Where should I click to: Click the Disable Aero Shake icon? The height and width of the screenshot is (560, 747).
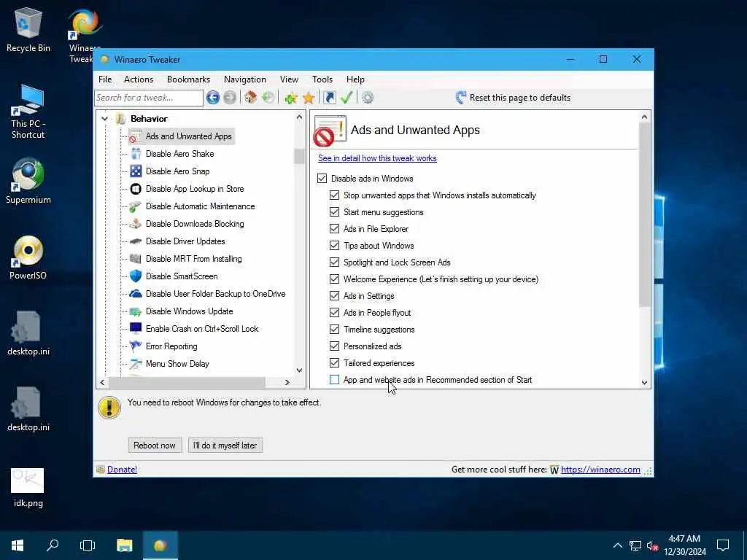pos(136,153)
